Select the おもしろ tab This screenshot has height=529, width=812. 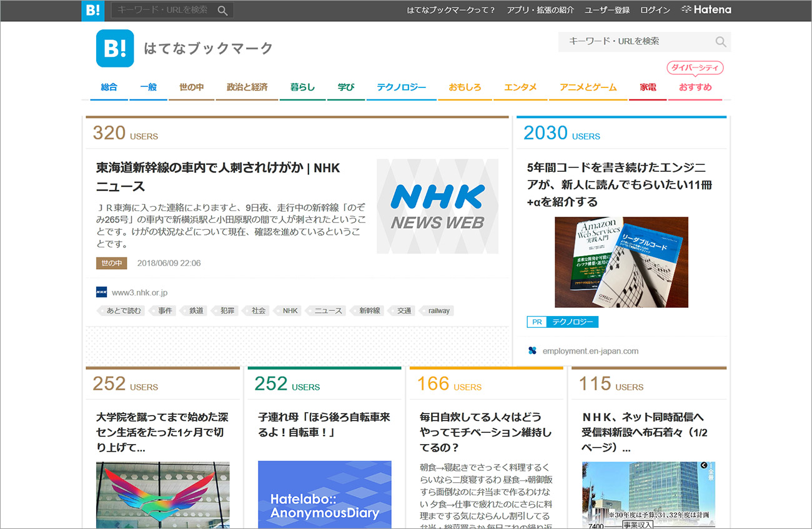(465, 87)
